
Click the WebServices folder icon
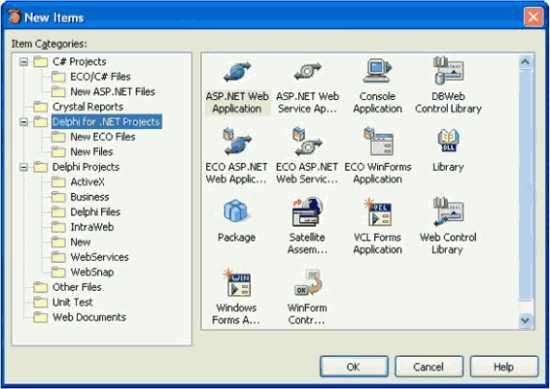pos(58,257)
